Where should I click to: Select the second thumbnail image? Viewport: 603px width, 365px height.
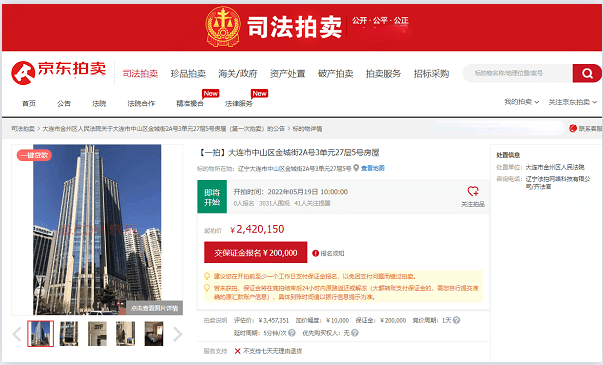tap(69, 333)
